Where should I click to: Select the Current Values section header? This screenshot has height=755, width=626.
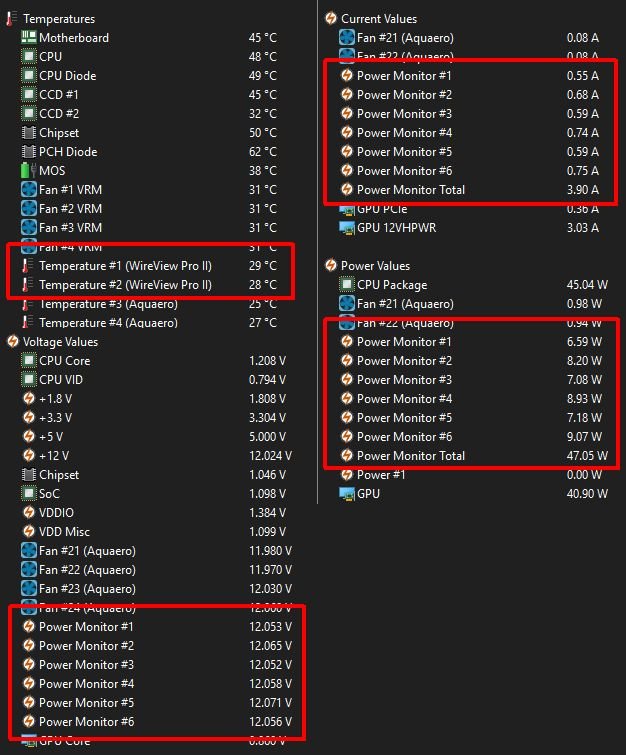[x=379, y=19]
